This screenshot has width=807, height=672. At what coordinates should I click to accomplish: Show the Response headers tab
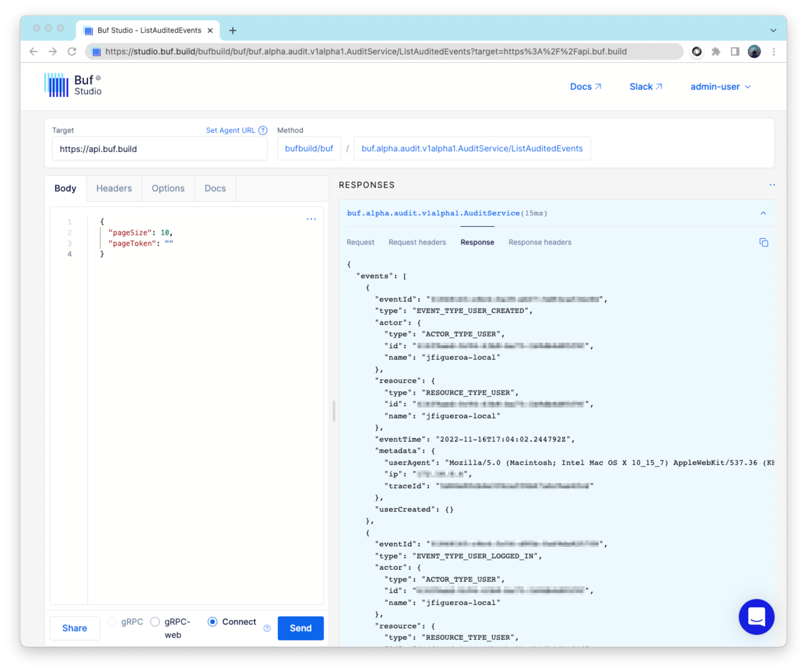pos(540,242)
